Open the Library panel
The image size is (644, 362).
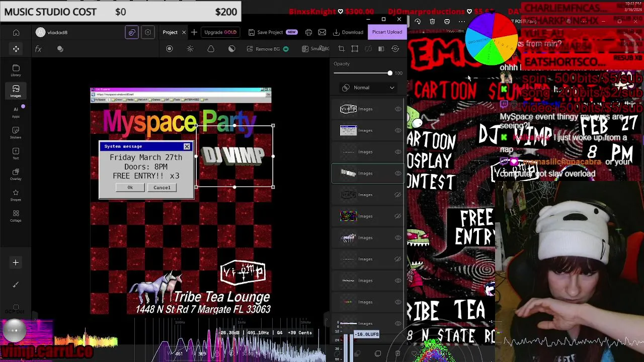tap(16, 70)
